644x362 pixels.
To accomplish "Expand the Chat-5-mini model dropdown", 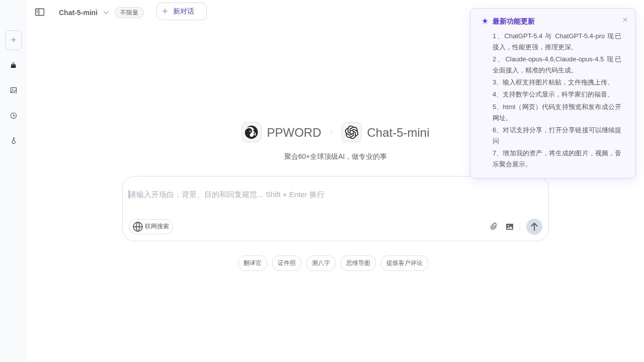I will pos(84,13).
